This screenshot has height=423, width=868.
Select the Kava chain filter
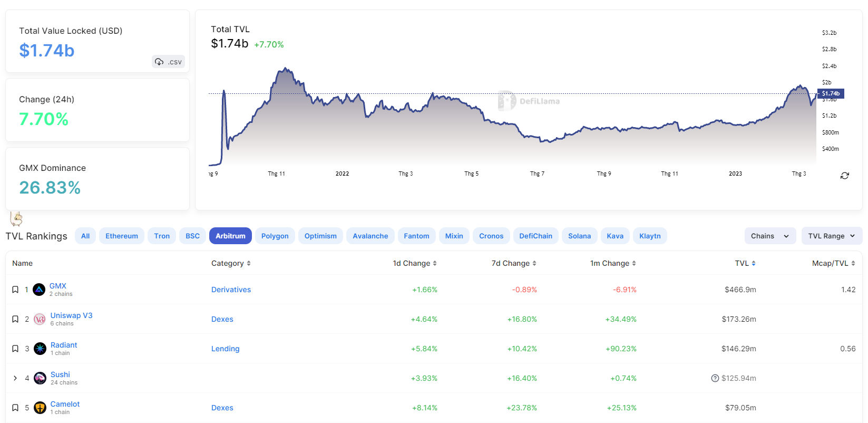[x=615, y=236]
